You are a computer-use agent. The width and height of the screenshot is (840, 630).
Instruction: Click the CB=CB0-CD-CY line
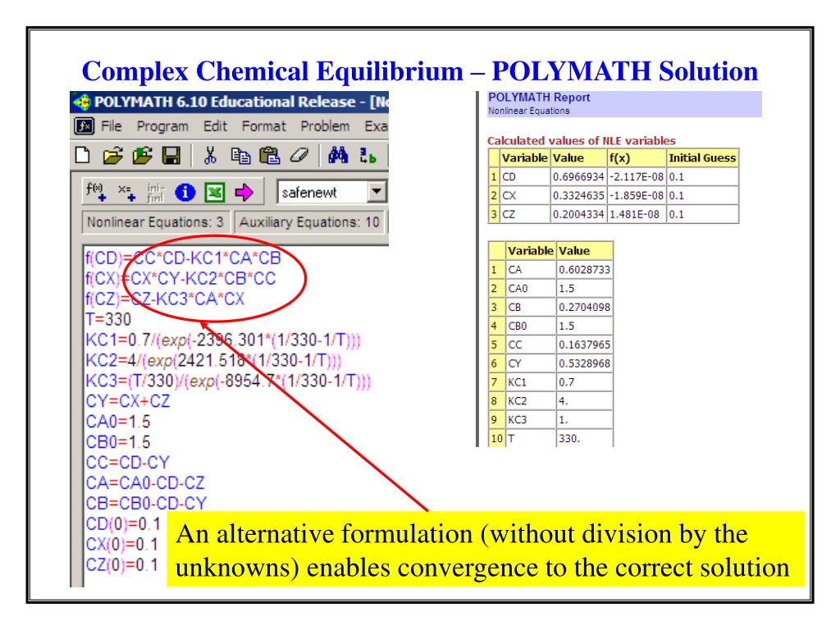(x=146, y=503)
